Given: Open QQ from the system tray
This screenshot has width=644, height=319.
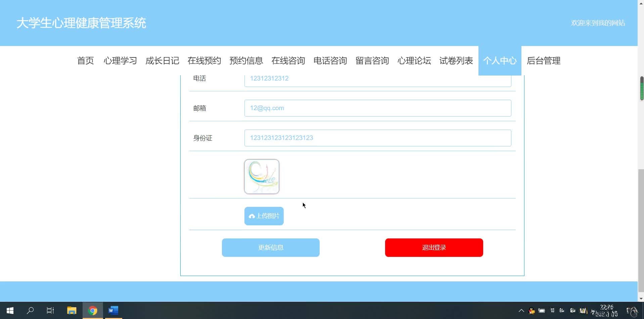Looking at the screenshot, I should coord(532,311).
